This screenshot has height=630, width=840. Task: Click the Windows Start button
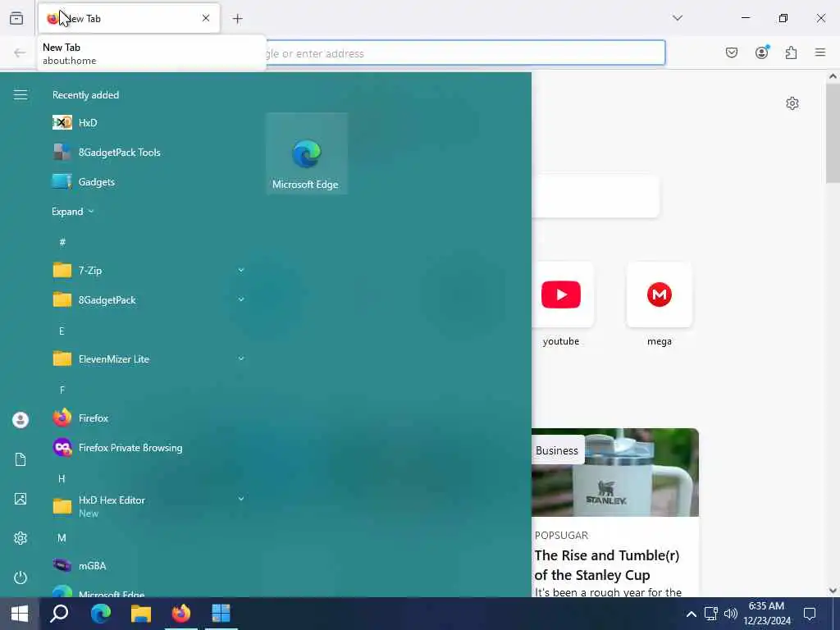tap(20, 614)
